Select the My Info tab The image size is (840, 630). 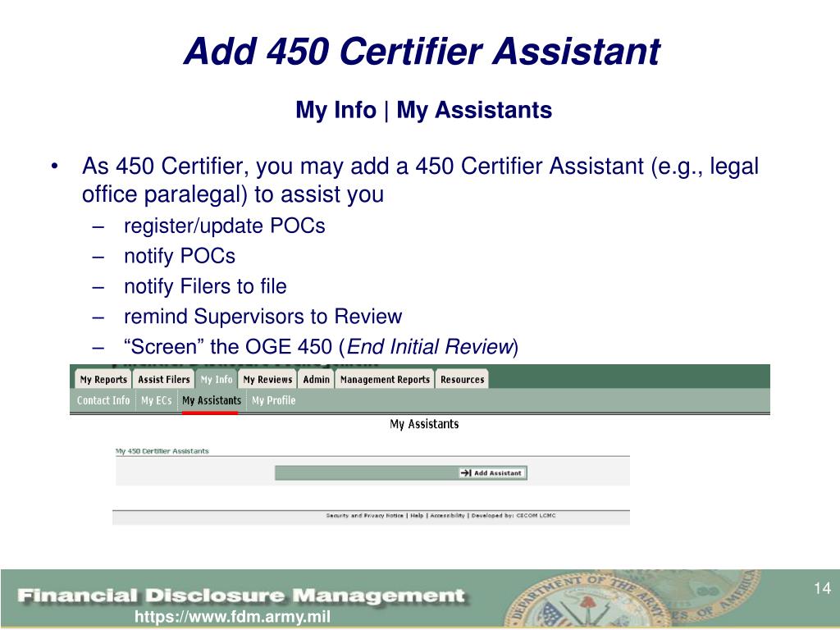point(217,379)
